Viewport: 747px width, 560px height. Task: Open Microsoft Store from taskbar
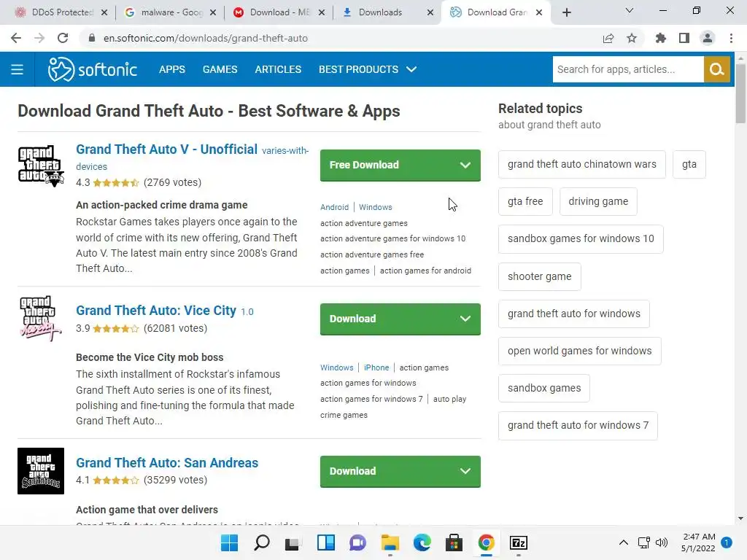point(454,542)
